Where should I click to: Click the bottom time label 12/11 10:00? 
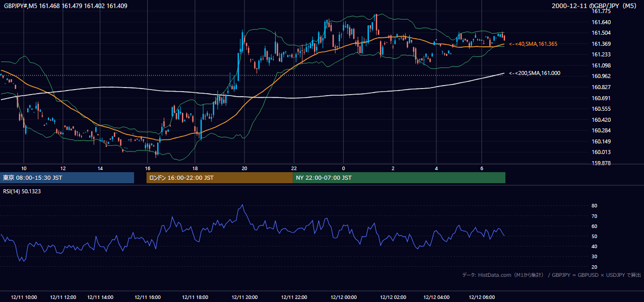(24, 297)
